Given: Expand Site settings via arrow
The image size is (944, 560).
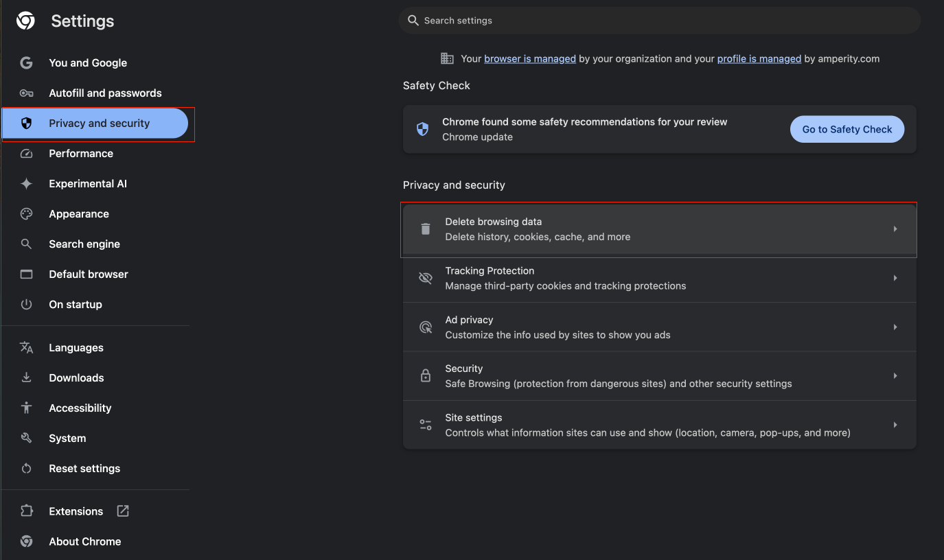Looking at the screenshot, I should pos(895,425).
